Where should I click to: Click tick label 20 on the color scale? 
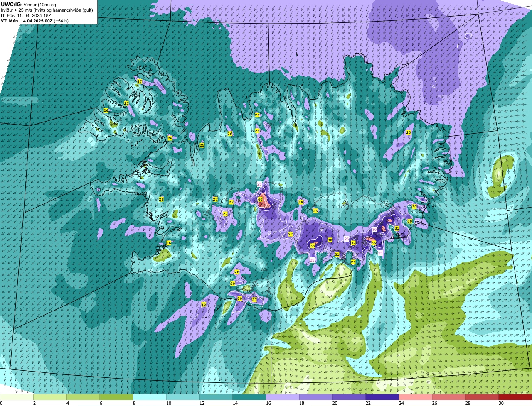[x=335, y=403]
